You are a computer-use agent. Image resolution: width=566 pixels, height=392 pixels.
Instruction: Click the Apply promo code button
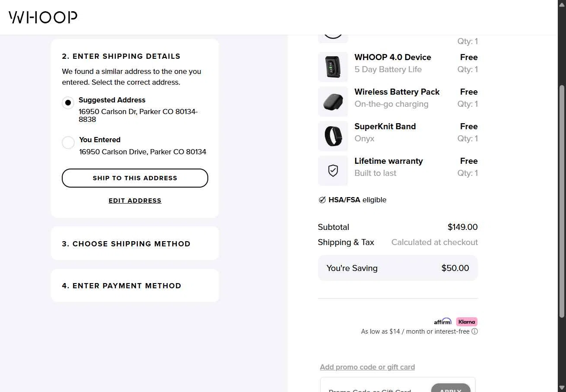[x=451, y=388]
